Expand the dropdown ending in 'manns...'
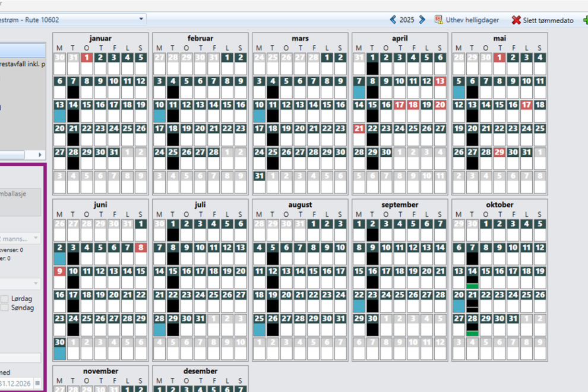588x392 pixels. [x=36, y=238]
